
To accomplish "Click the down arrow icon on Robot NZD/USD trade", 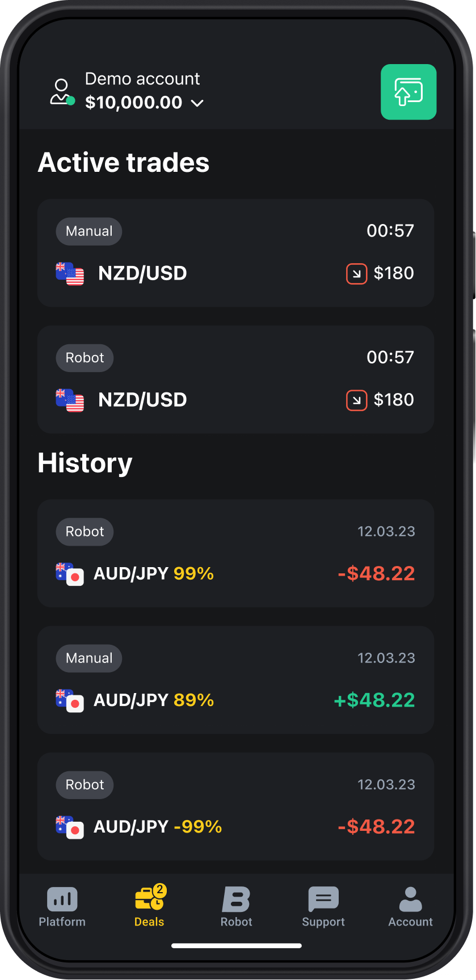I will click(x=356, y=400).
